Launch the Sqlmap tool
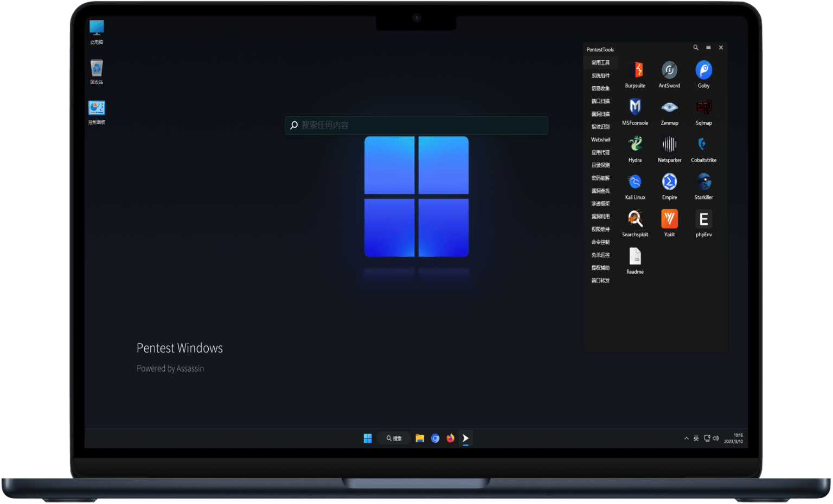 click(703, 107)
